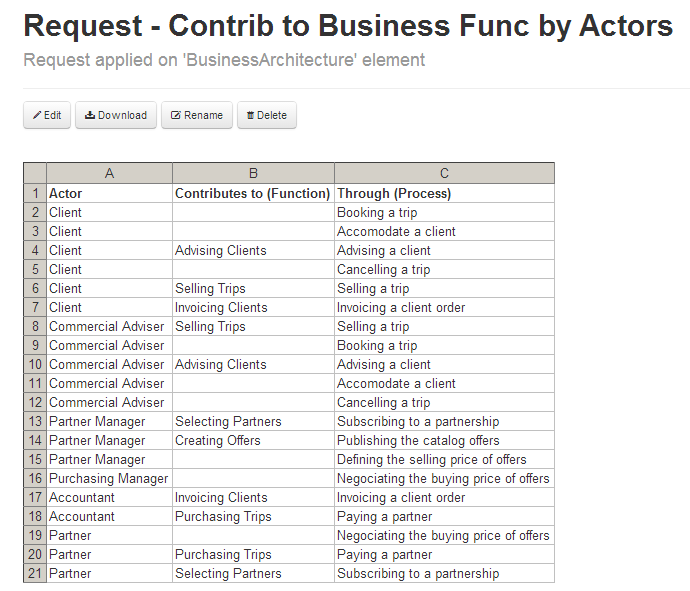The height and width of the screenshot is (591, 690).
Task: Select row 1 header number
Action: [x=35, y=193]
